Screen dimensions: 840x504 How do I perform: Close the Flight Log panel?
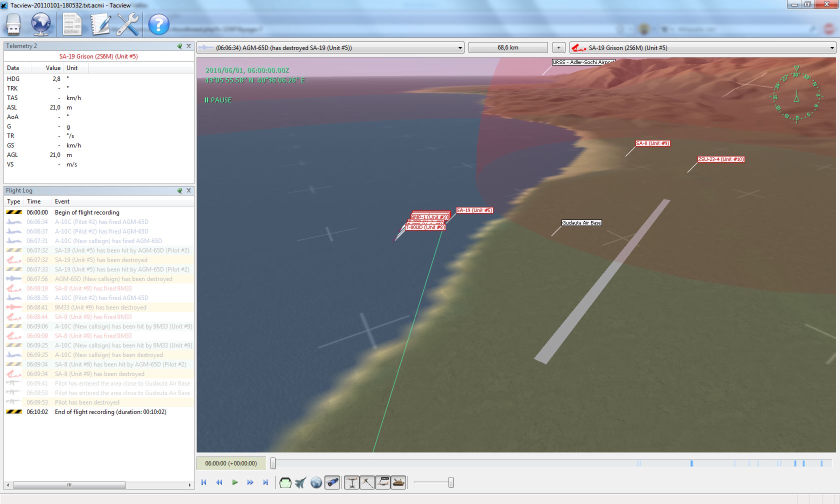(189, 190)
